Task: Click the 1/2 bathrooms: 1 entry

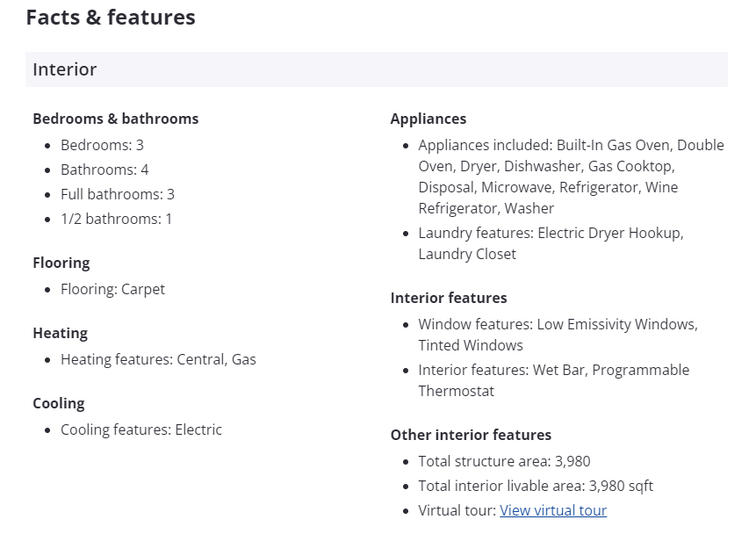Action: pyautogui.click(x=116, y=219)
